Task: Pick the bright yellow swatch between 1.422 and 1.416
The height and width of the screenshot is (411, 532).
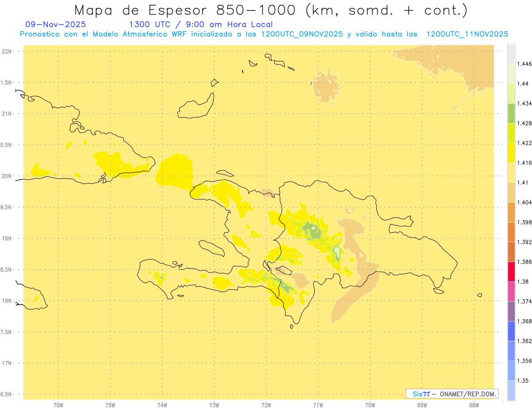Action: click(x=511, y=153)
